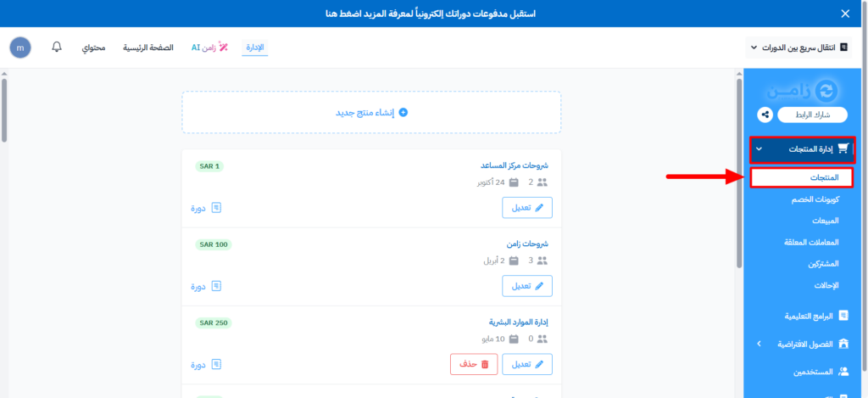Open زامن AI from top navigation
The image size is (868, 398).
(209, 48)
